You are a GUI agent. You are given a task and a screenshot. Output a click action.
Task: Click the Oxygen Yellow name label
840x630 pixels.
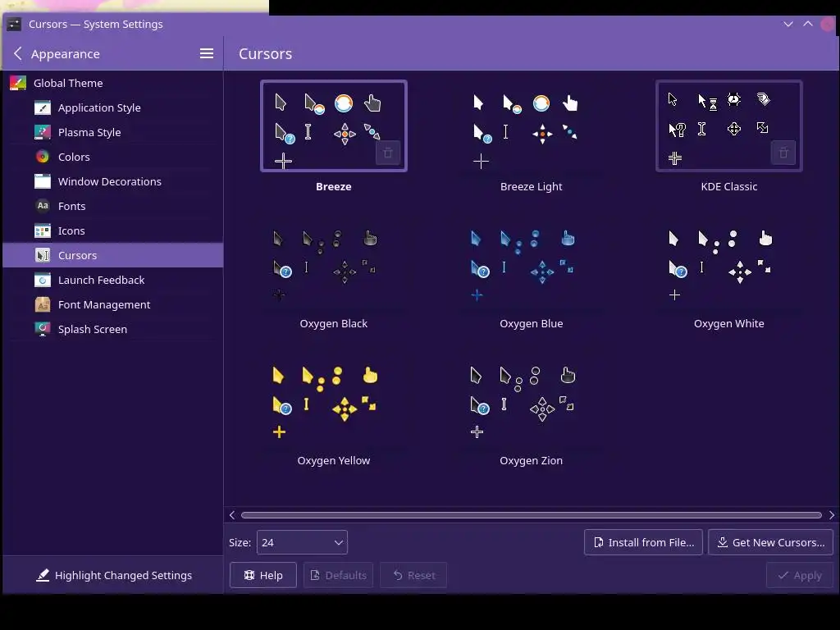click(x=334, y=461)
